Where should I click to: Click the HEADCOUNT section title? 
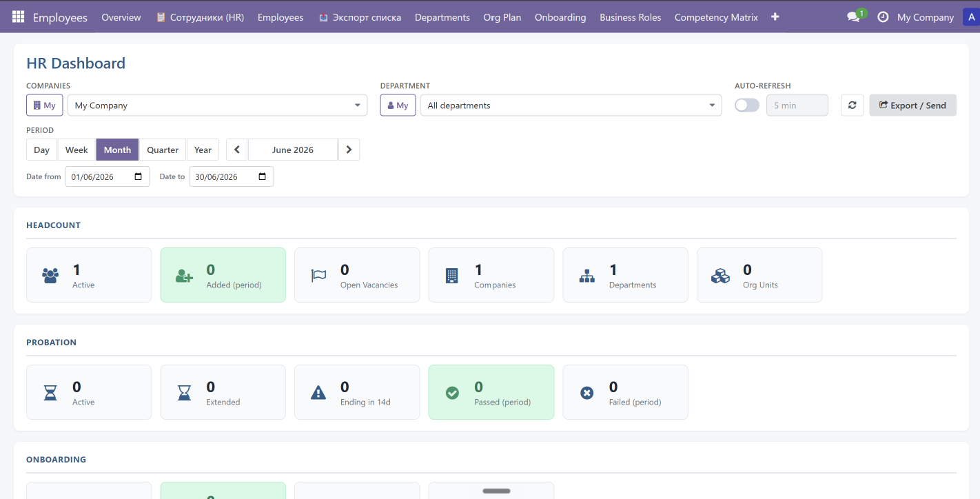54,225
